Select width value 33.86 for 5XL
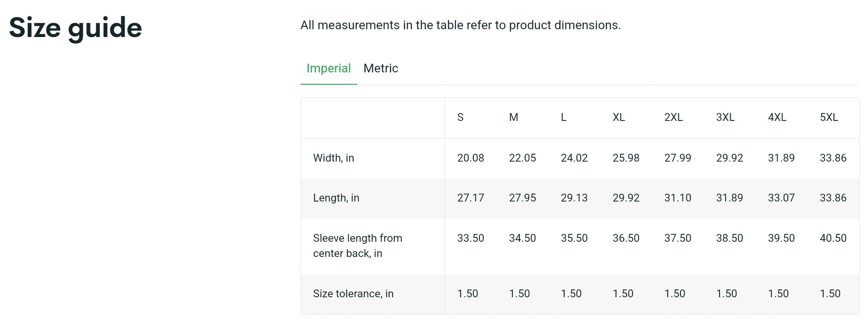Viewport: 868px width, 331px height. pos(833,158)
